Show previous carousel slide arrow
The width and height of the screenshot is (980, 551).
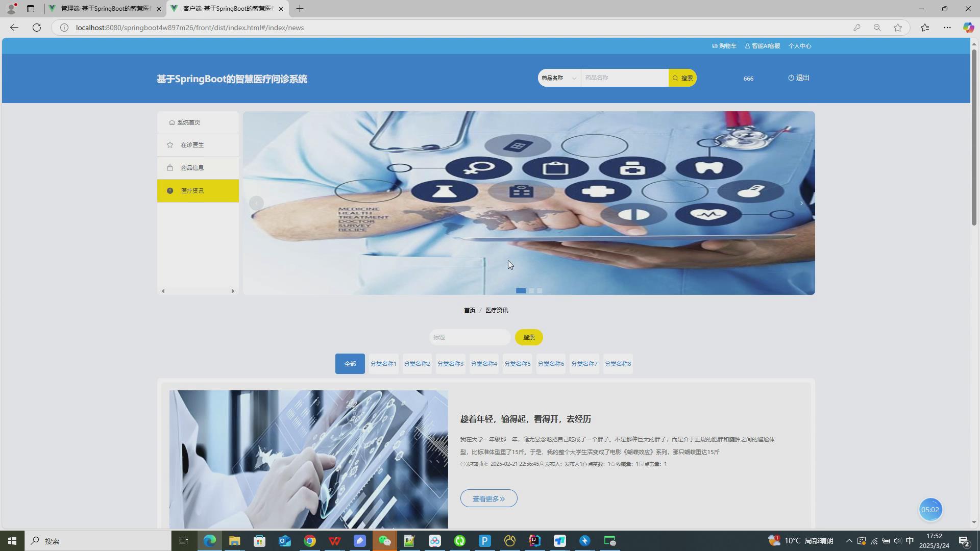[x=256, y=203]
